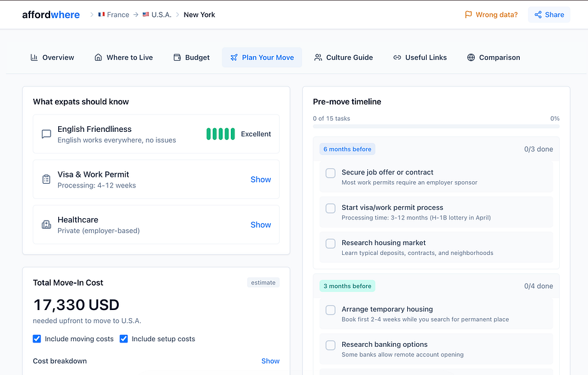Click the Share button

pyautogui.click(x=549, y=14)
